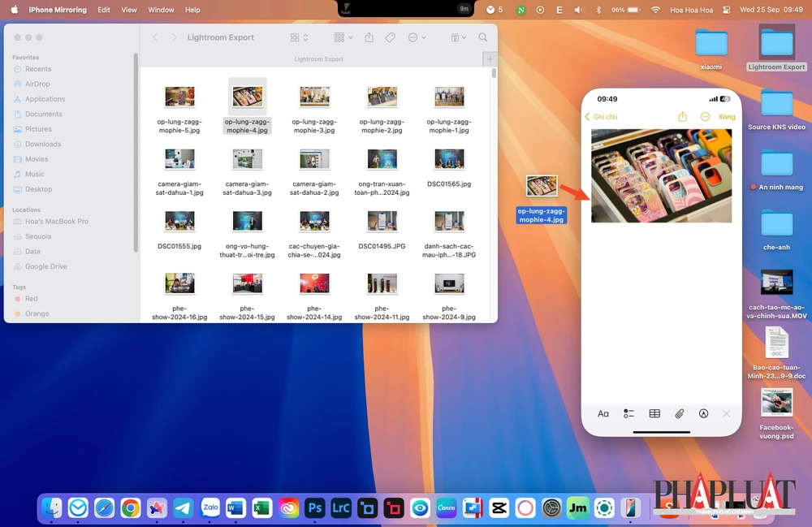Open the ellipsis menu in Notes header
Screen dimensions: 812x527
click(705, 117)
